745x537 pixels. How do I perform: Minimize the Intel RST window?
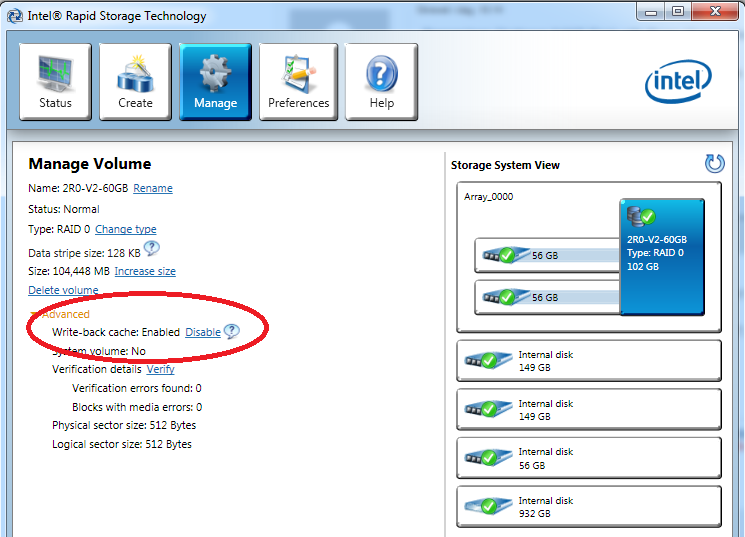650,12
